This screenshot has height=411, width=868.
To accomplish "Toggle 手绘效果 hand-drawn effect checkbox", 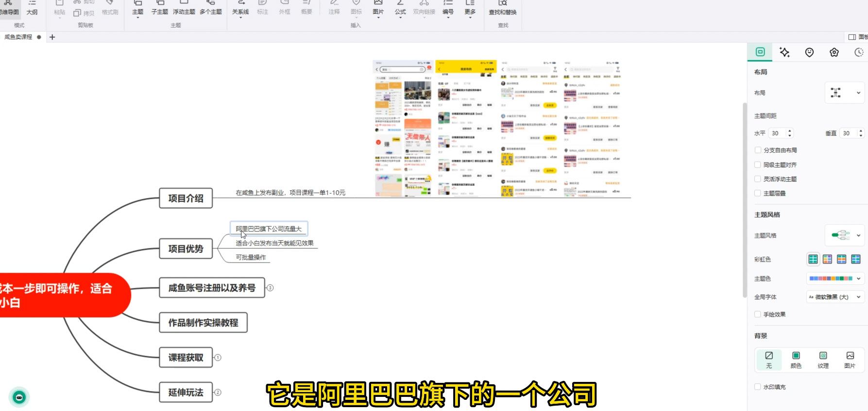I will click(x=758, y=314).
